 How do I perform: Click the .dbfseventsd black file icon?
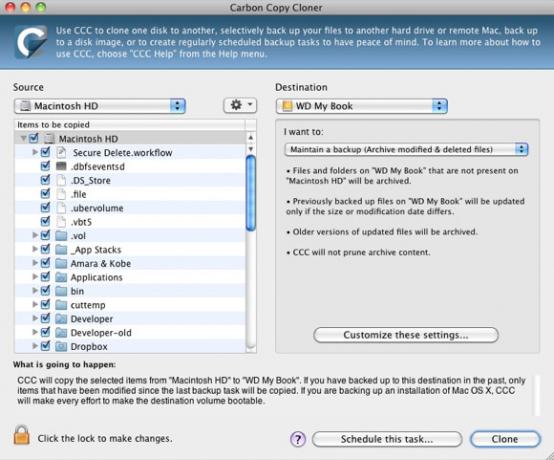61,166
